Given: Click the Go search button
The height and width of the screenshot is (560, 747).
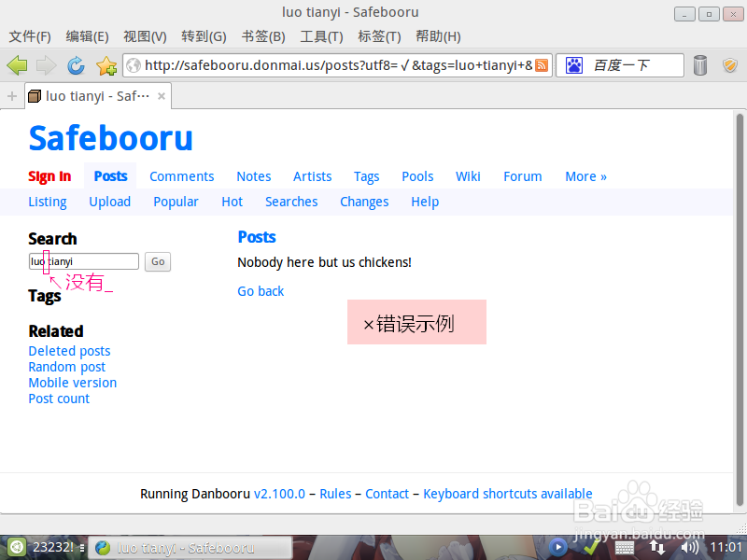Looking at the screenshot, I should click(x=158, y=261).
